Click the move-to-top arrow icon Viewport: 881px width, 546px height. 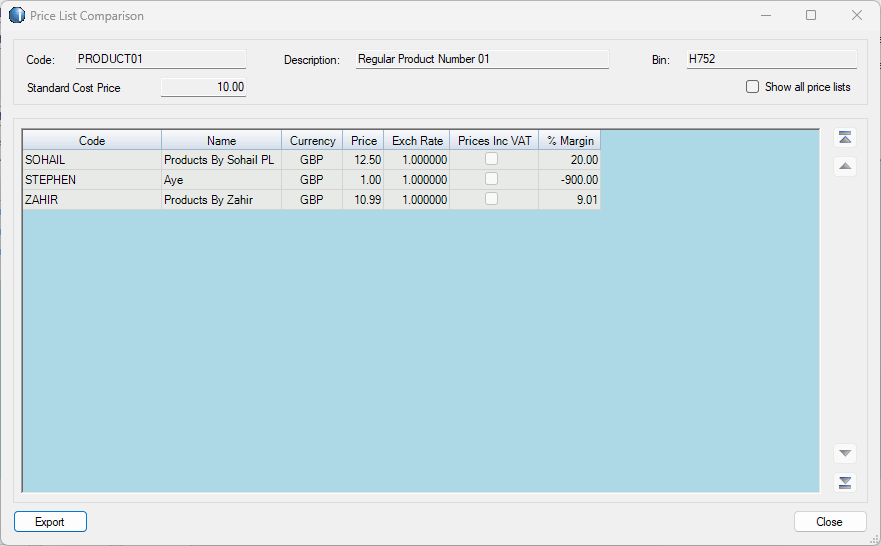pos(845,138)
